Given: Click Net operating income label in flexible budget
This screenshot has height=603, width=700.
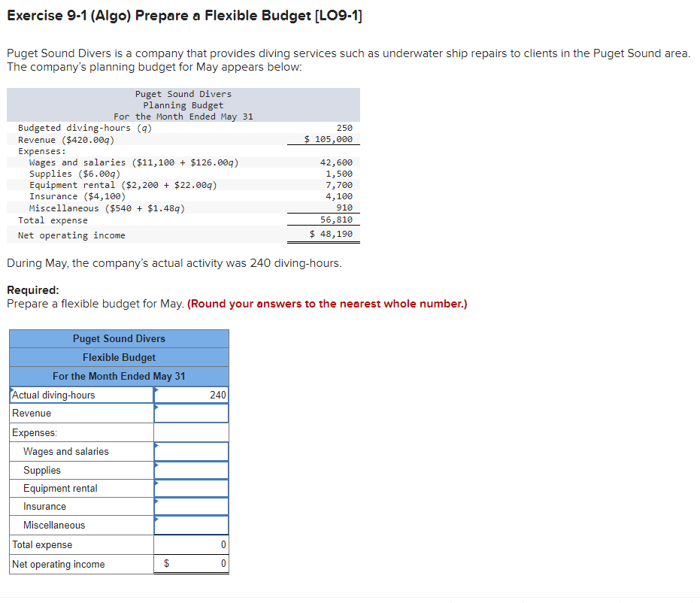Looking at the screenshot, I should point(59,564).
